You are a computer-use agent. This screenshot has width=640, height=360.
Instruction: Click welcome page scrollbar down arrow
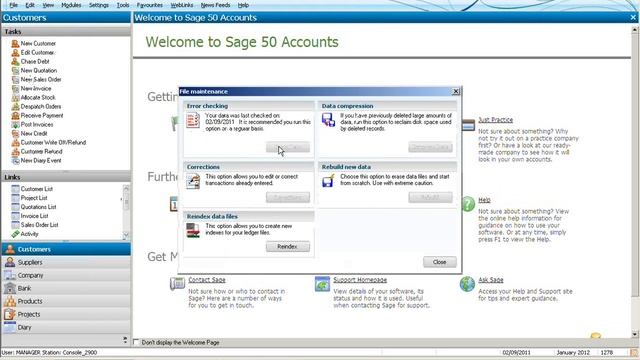click(x=635, y=334)
